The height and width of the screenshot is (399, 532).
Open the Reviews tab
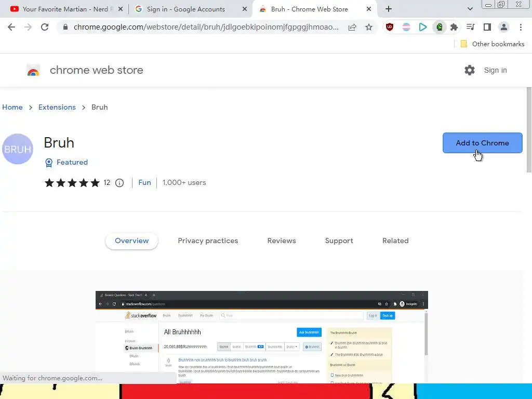[282, 241]
